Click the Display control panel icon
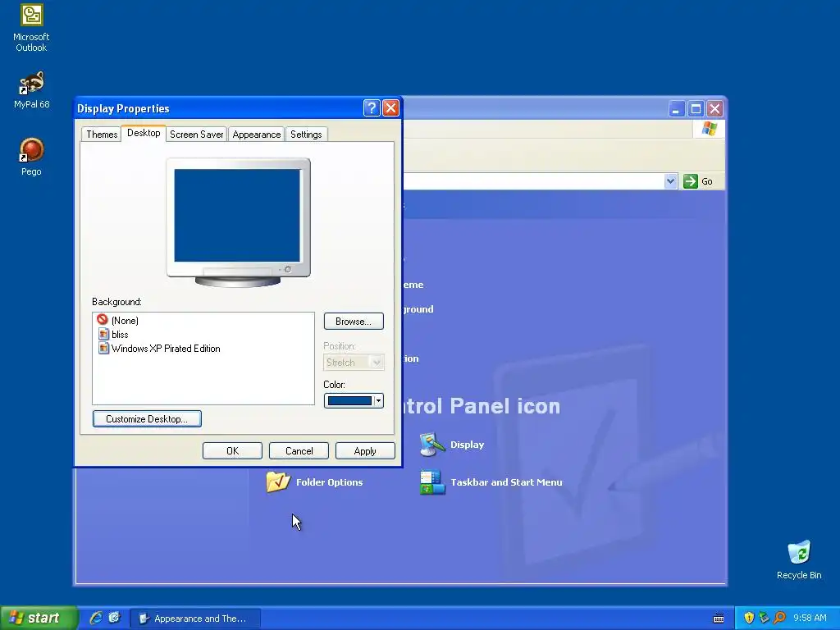840x630 pixels. pyautogui.click(x=431, y=445)
